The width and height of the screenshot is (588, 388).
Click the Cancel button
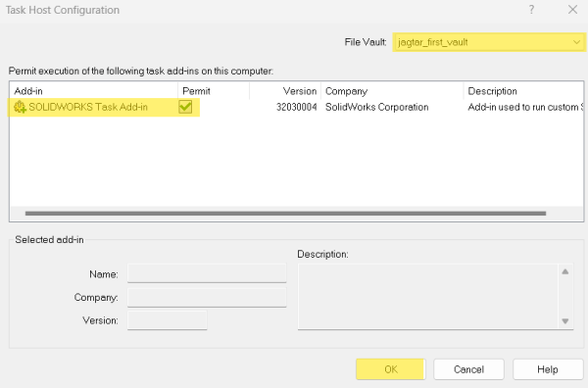click(x=468, y=369)
